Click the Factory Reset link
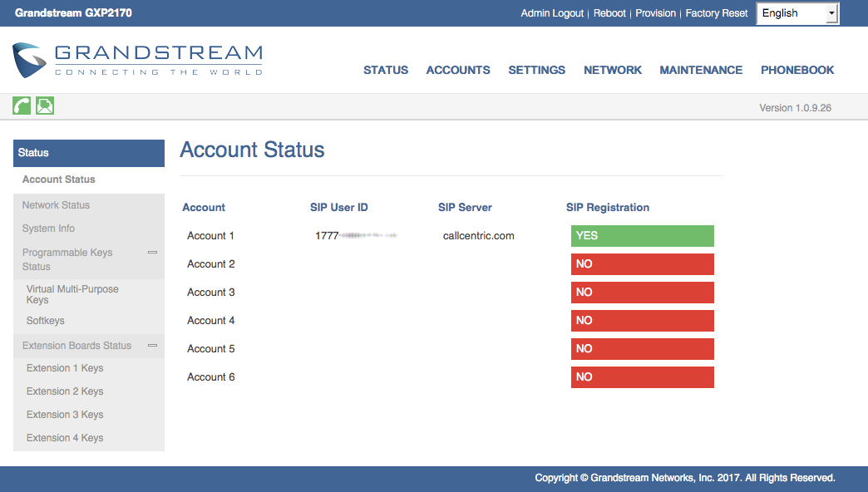 click(717, 13)
